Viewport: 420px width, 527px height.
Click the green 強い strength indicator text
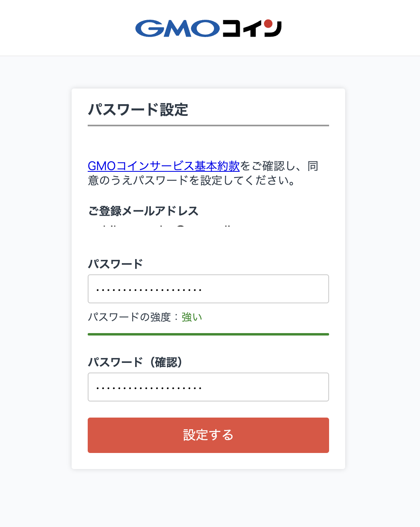pos(192,317)
